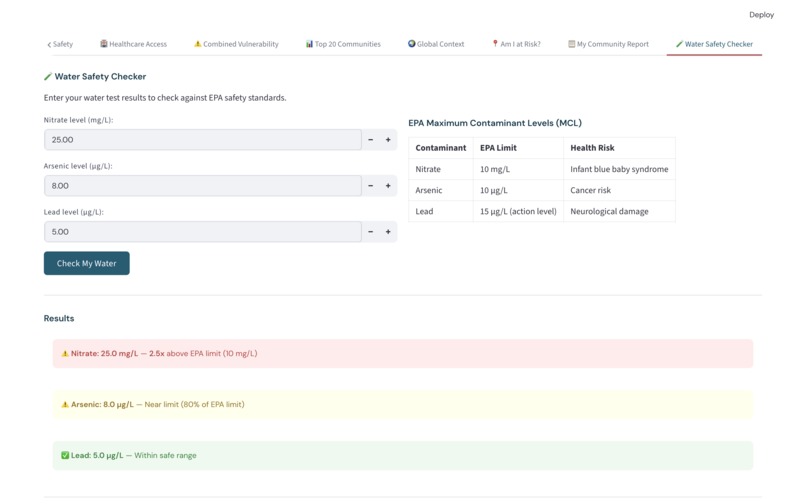The image size is (806, 504).
Task: Increase the Nitrate level with plus button
Action: [x=388, y=140]
